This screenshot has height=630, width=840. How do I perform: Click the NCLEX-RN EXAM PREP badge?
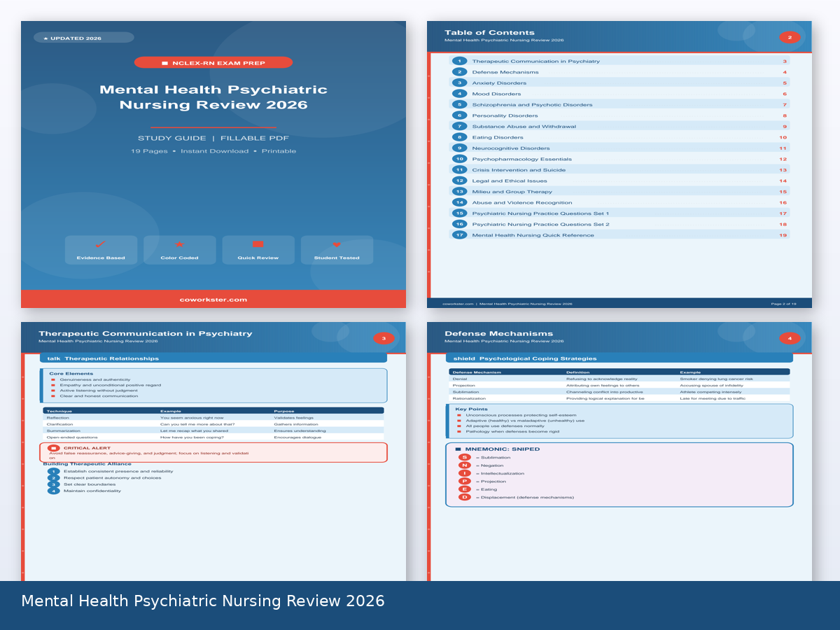point(214,62)
